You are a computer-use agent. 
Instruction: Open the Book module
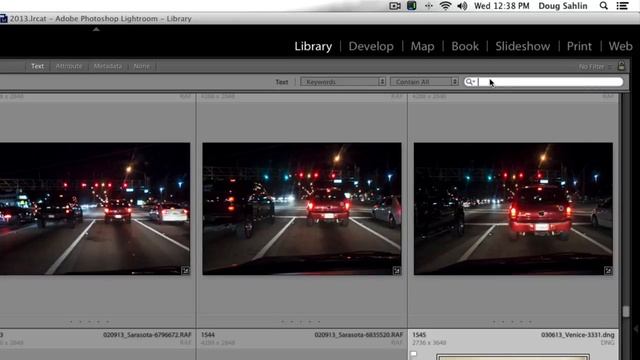465,46
